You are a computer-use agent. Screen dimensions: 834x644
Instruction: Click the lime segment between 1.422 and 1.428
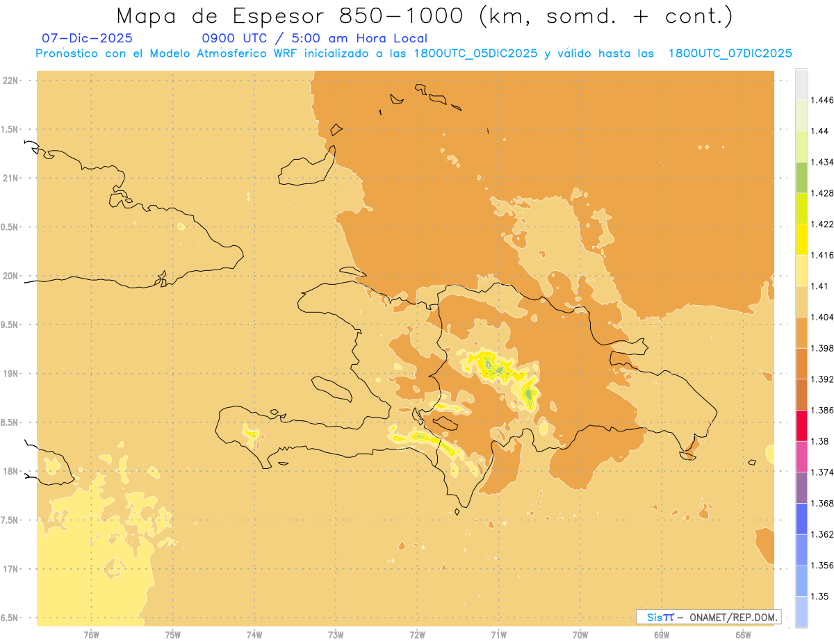click(801, 208)
